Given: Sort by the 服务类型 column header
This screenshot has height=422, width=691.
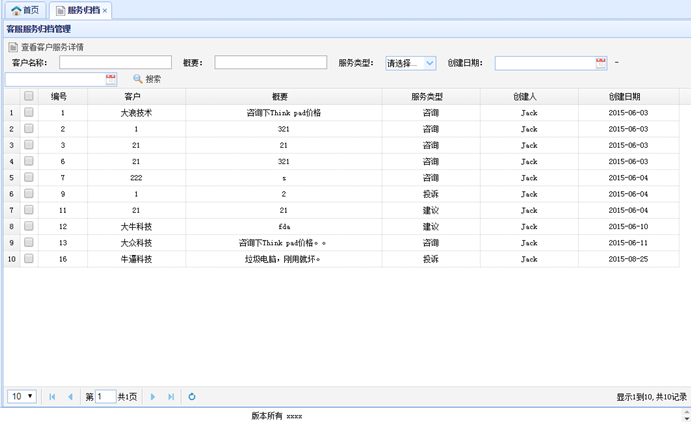Looking at the screenshot, I should coord(431,96).
